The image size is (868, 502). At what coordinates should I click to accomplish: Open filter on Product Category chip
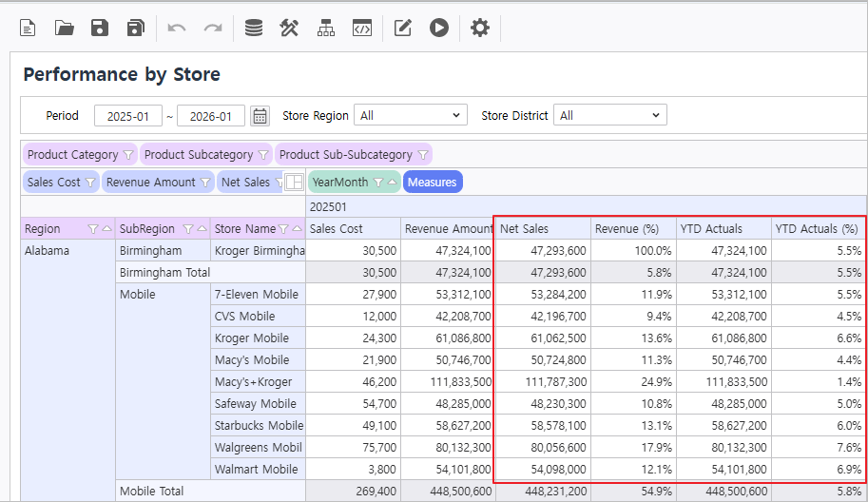[x=128, y=155]
